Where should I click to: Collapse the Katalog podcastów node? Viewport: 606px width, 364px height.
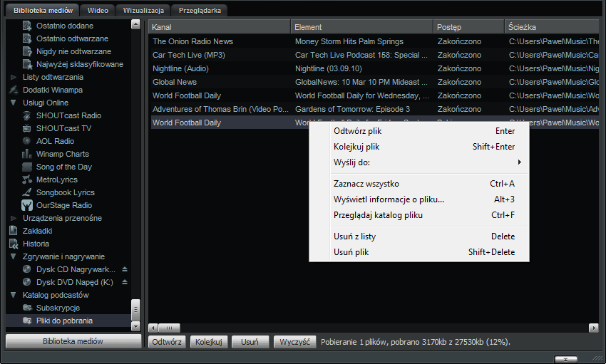pos(14,295)
